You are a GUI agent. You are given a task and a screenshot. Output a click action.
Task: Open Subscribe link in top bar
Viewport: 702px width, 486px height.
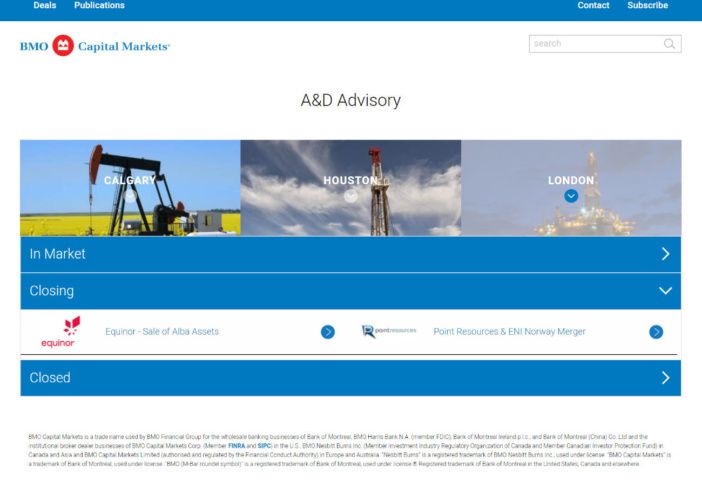(x=647, y=5)
